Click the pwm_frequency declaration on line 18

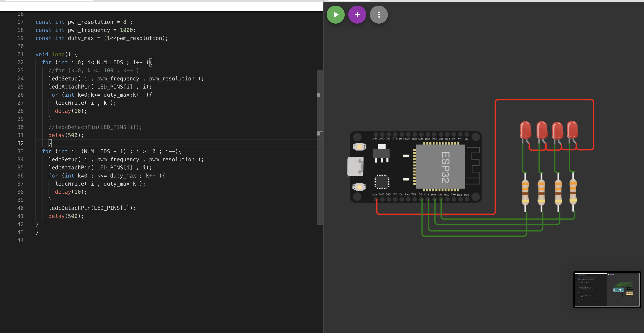86,30
